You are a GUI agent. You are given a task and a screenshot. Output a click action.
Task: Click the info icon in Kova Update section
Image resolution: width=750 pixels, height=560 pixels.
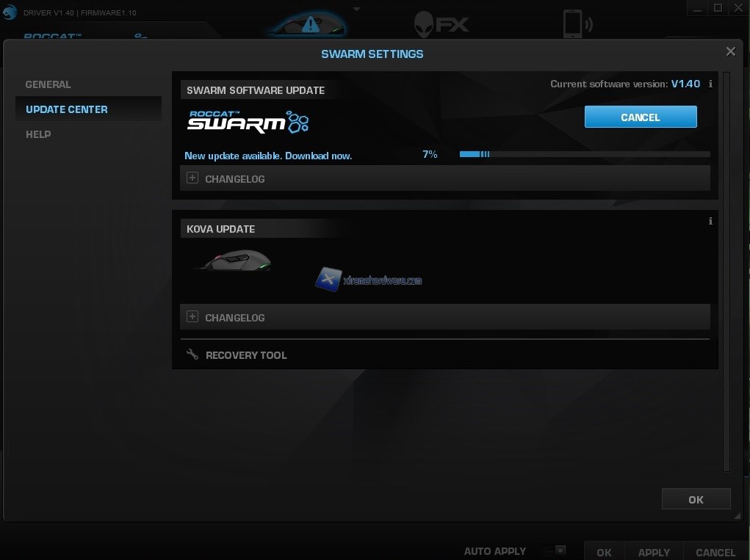point(710,222)
